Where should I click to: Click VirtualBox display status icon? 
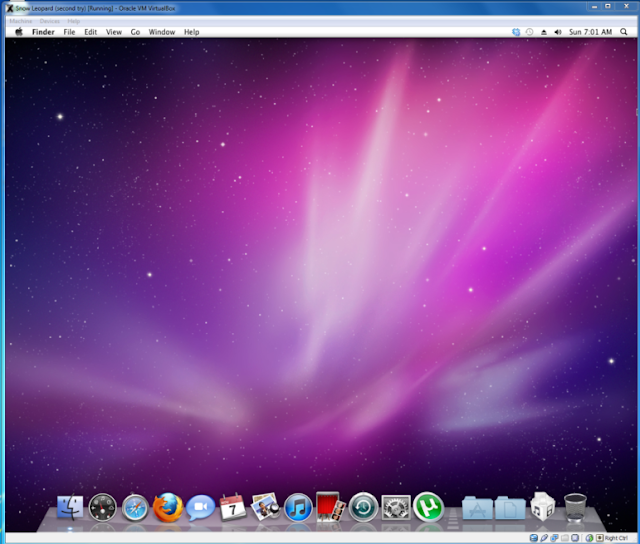coord(575,538)
